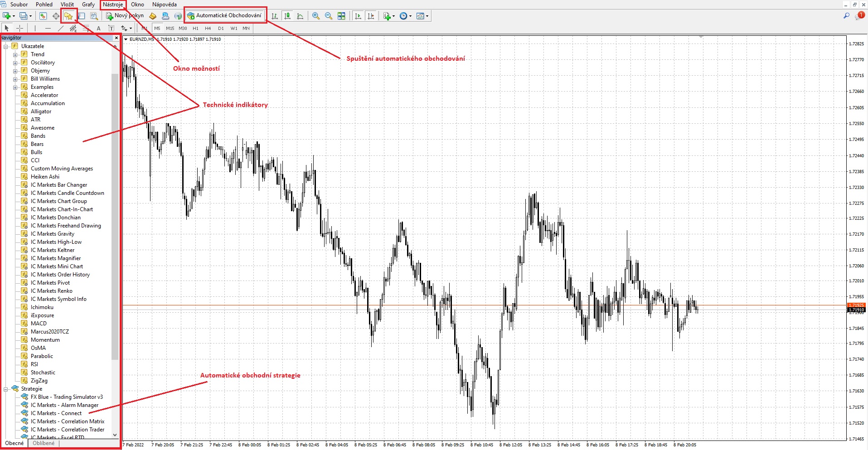Open the Nástroje menu
The height and width of the screenshot is (450, 868).
click(x=113, y=5)
